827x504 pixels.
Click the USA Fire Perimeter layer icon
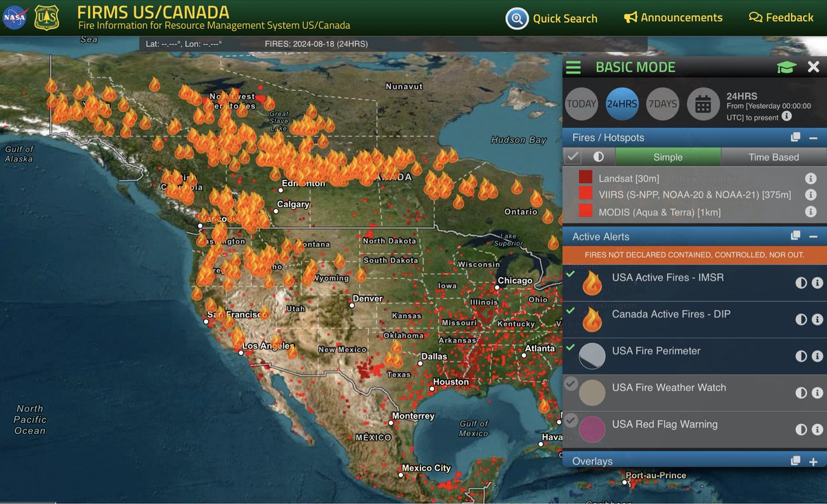(x=592, y=356)
